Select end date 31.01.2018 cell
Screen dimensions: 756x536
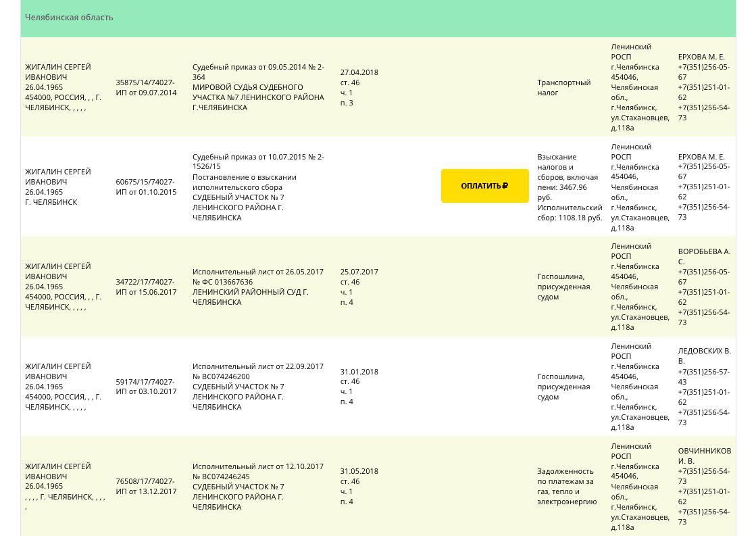click(359, 387)
